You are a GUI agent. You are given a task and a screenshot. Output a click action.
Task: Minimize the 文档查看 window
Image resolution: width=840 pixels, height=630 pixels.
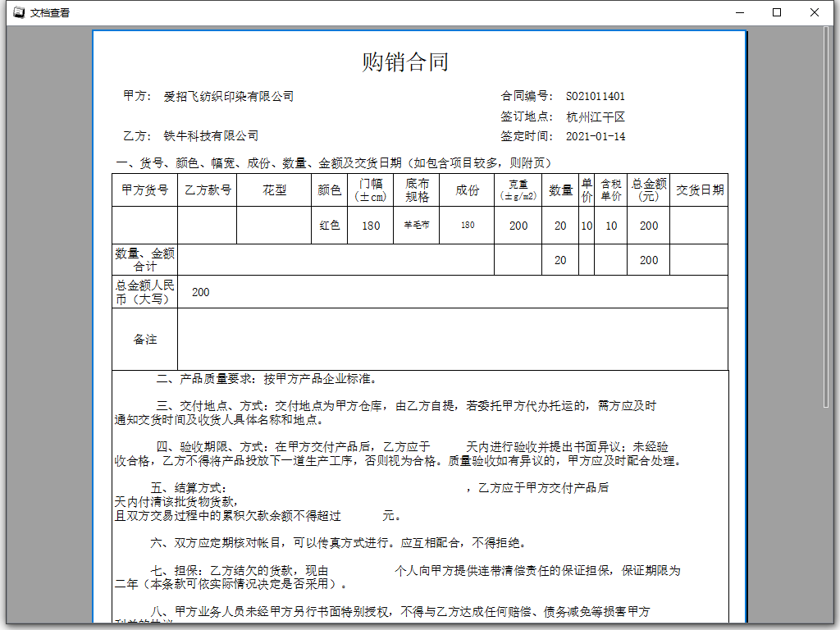click(741, 12)
